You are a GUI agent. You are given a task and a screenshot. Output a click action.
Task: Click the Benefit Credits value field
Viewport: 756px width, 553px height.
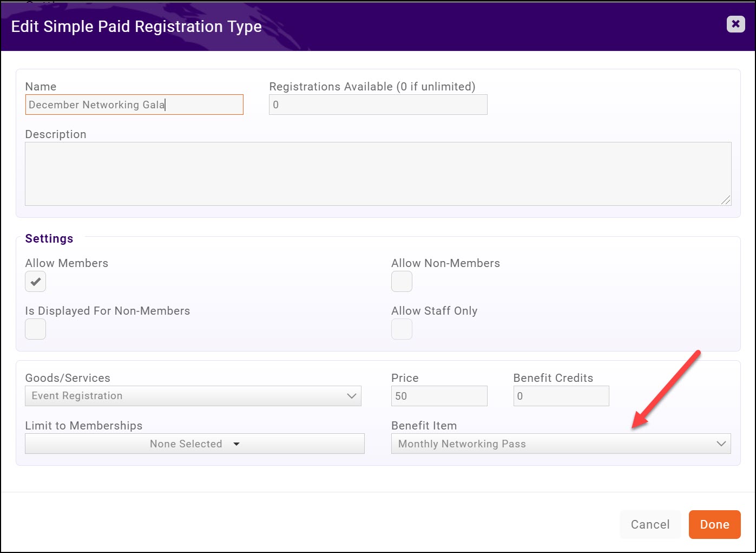tap(561, 396)
